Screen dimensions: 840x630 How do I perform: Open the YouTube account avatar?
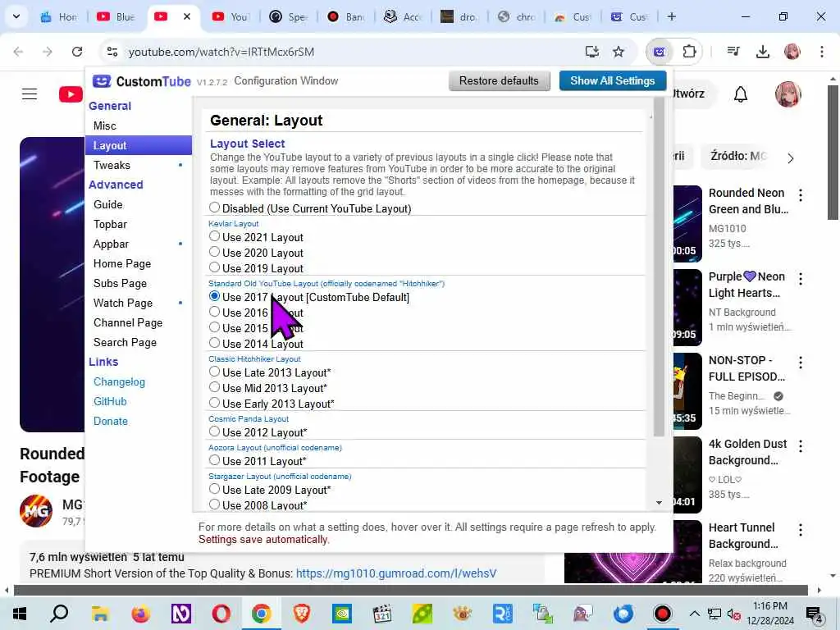tap(787, 94)
